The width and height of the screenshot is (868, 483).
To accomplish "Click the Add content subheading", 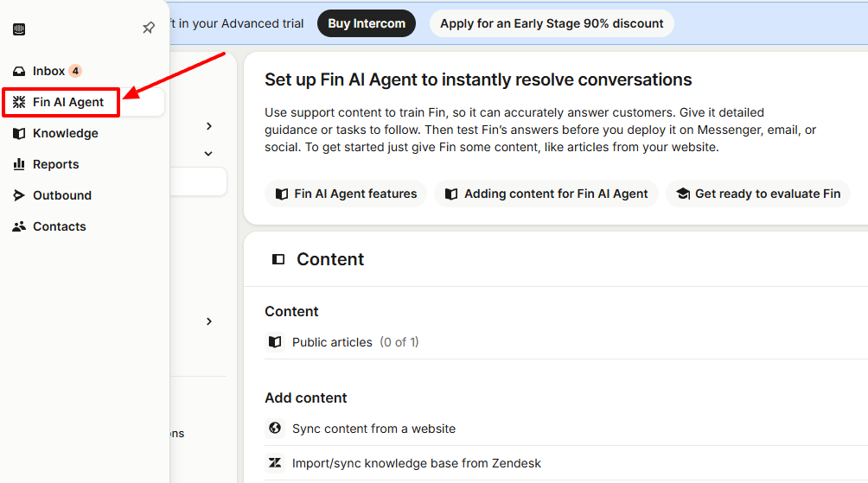I will click(305, 397).
